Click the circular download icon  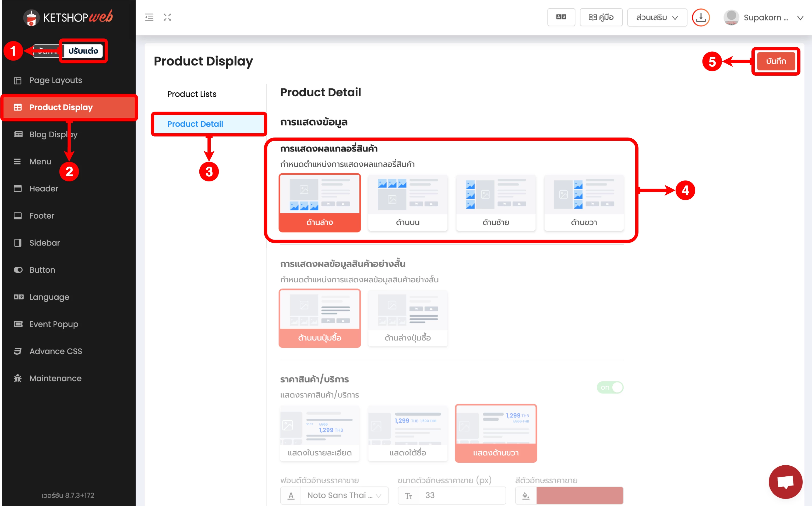click(700, 17)
